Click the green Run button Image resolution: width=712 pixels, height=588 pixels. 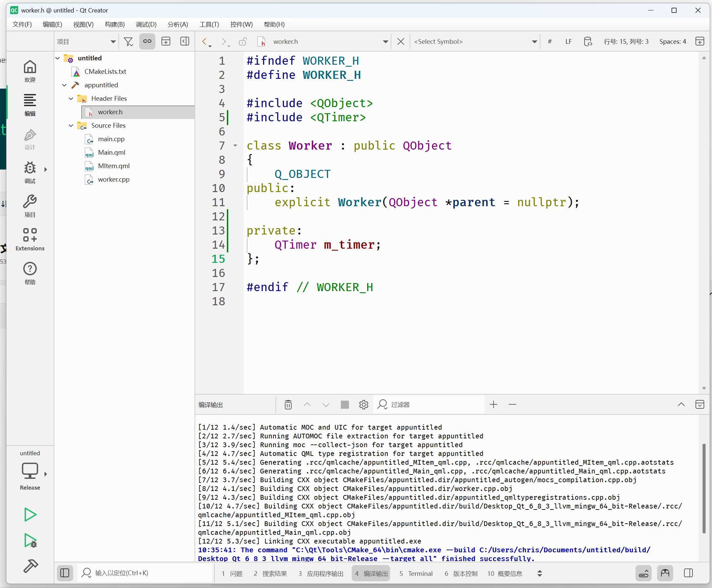pos(30,515)
